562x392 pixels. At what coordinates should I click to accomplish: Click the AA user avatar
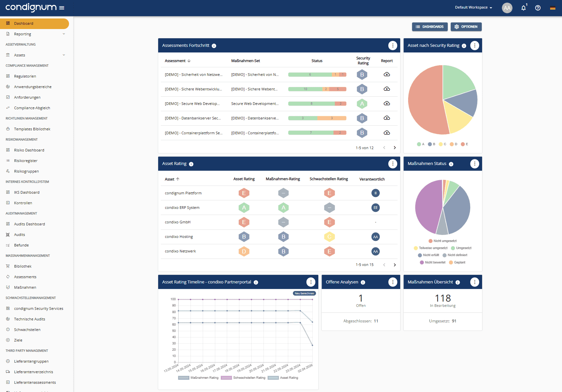507,8
